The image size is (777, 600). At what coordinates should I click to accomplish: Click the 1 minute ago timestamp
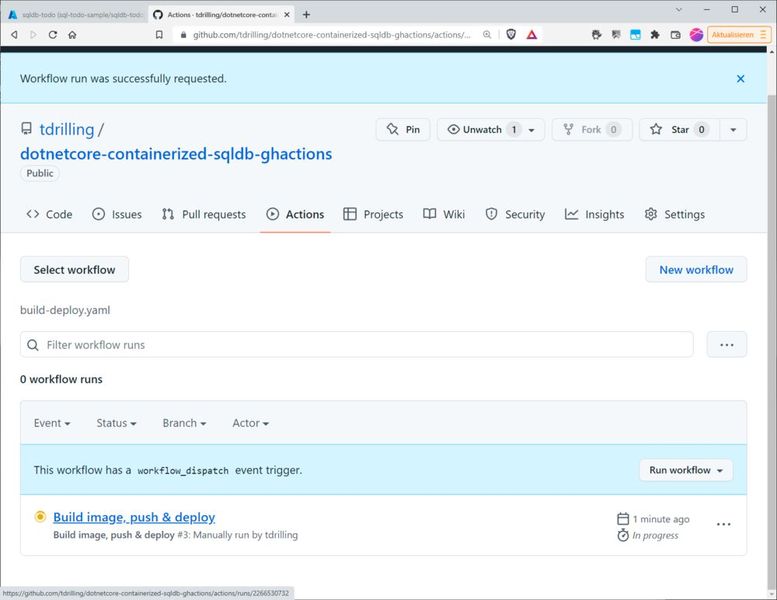661,519
